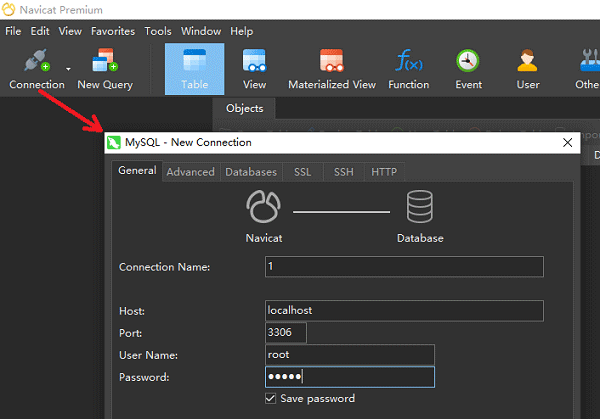Image resolution: width=600 pixels, height=419 pixels.
Task: Switch to the SSH tab
Action: (344, 172)
